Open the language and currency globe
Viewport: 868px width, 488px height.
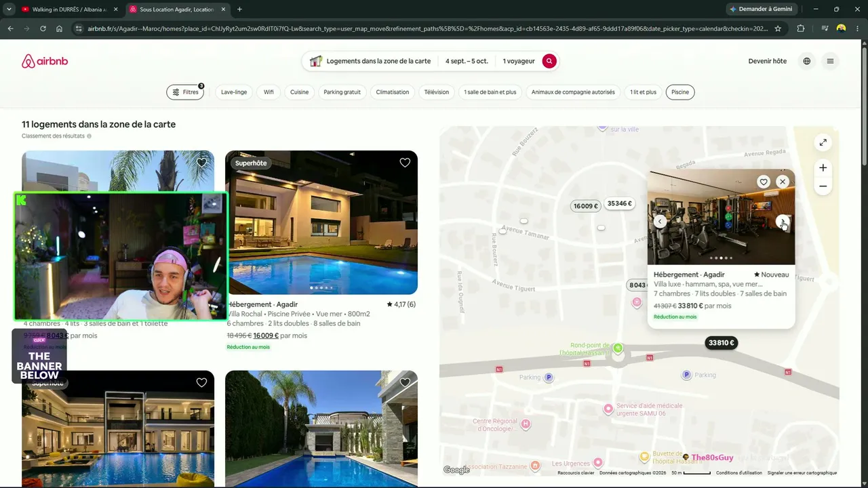[807, 61]
